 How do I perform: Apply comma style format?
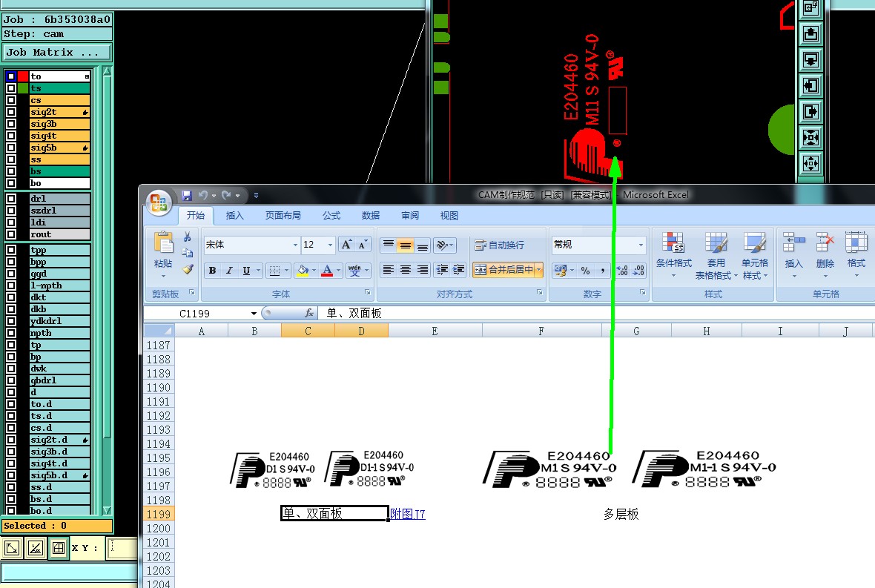[x=602, y=271]
